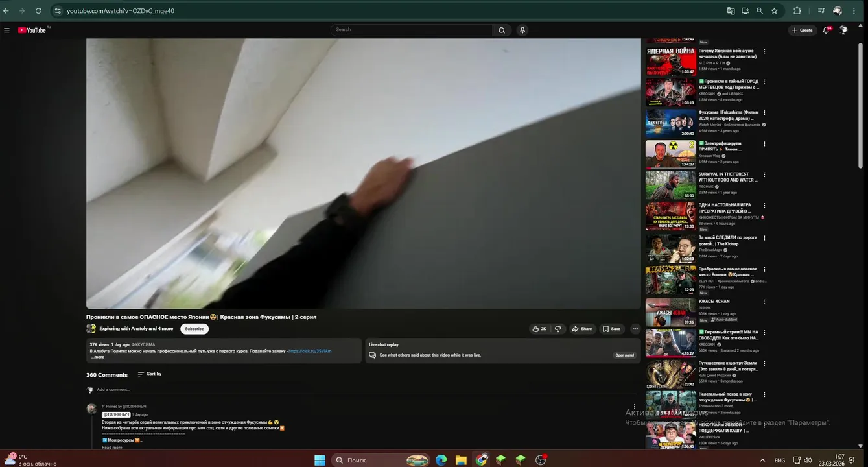Image resolution: width=868 pixels, height=467 pixels.
Task: Open browser media control icon
Action: [821, 11]
